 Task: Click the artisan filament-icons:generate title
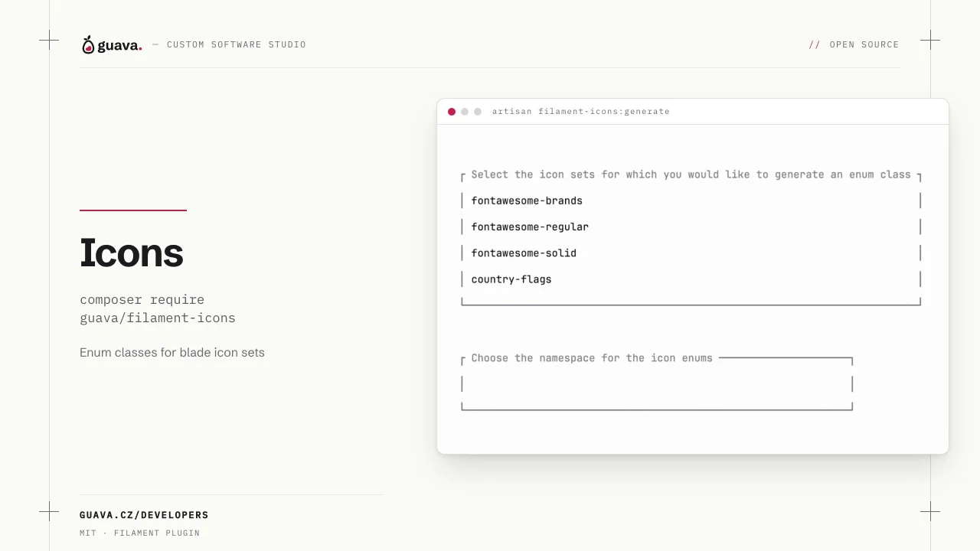[581, 112]
